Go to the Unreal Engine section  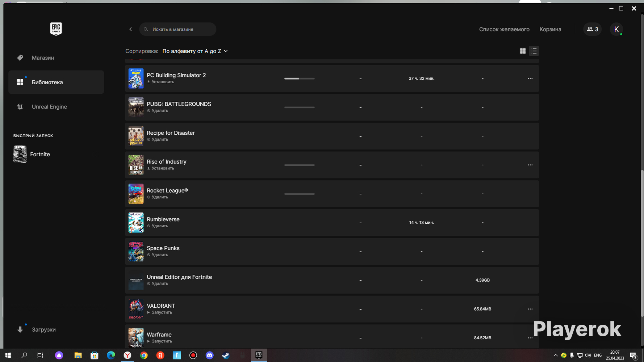56,107
